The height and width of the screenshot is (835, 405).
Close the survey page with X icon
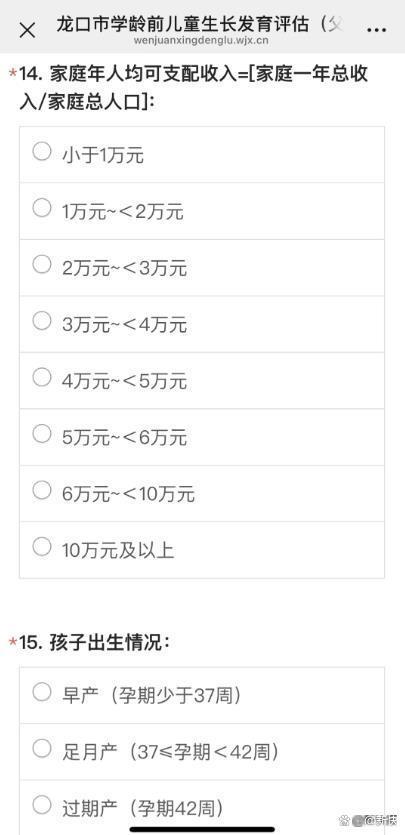click(x=27, y=30)
